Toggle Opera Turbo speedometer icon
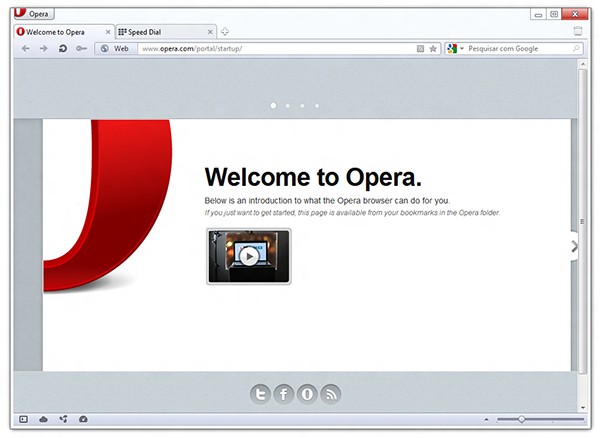 (83, 419)
